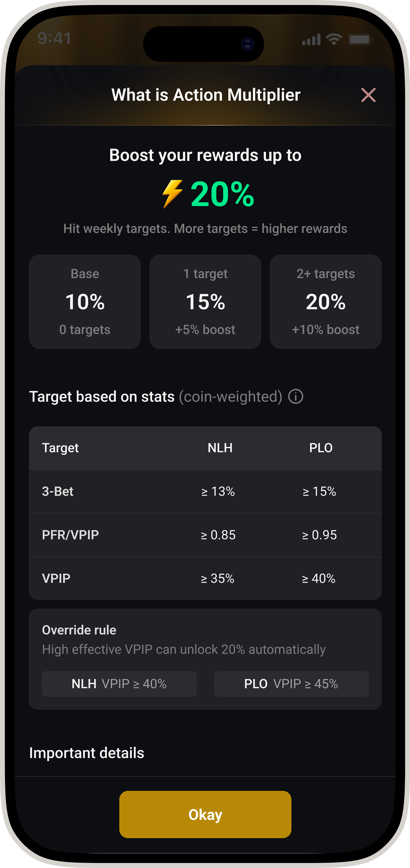Screen dimensions: 410x868
Task: Tap the Important details heading
Action: coord(87,753)
